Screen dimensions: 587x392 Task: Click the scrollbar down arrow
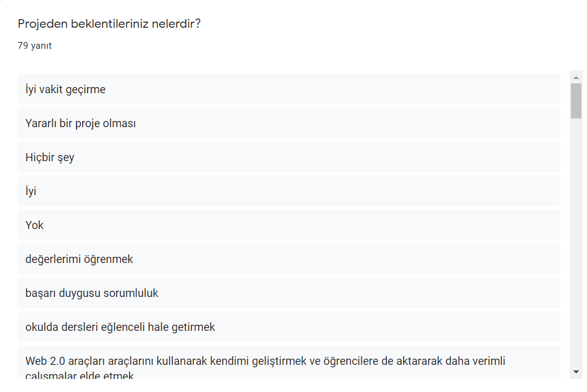[x=577, y=372]
